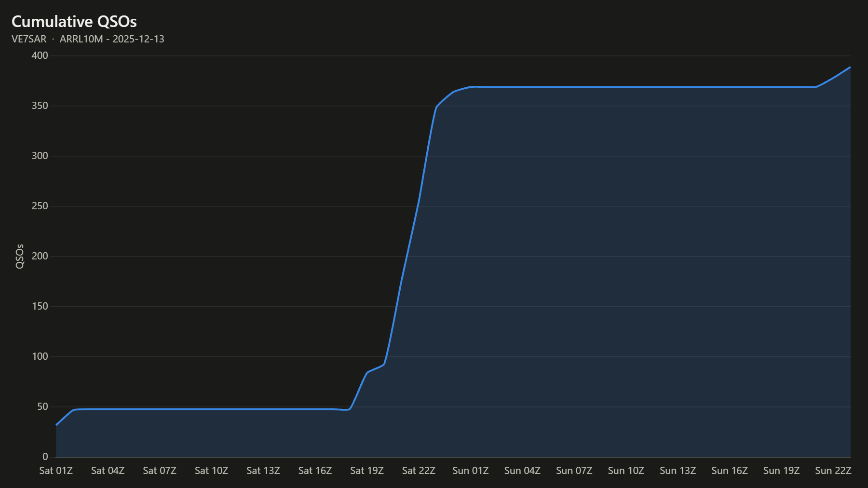Click the "Sat 13Z" x-axis label

(x=263, y=471)
